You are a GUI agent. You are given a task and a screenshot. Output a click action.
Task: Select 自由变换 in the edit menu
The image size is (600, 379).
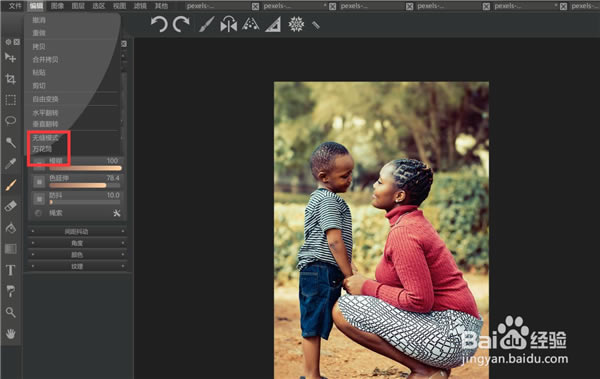[46, 99]
